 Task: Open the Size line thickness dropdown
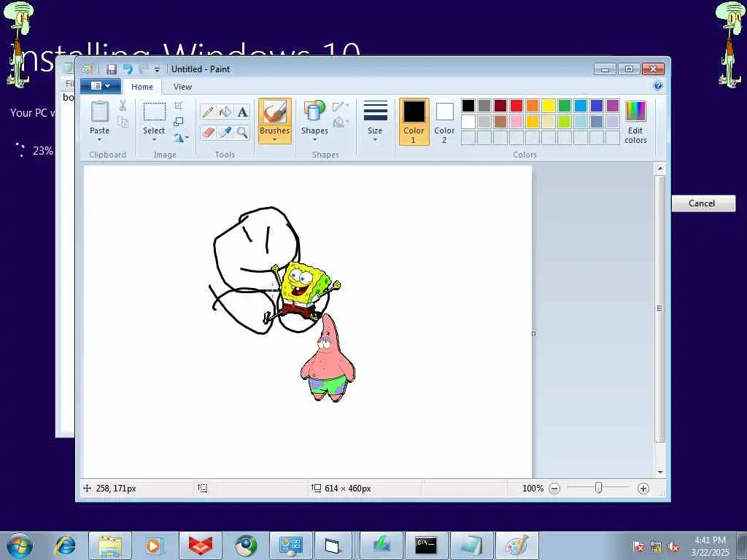point(375,121)
